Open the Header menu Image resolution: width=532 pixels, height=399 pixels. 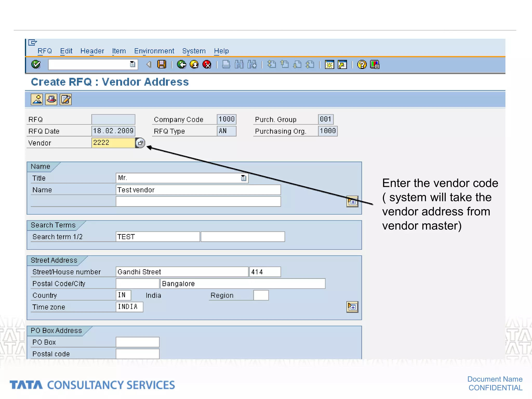click(x=92, y=51)
